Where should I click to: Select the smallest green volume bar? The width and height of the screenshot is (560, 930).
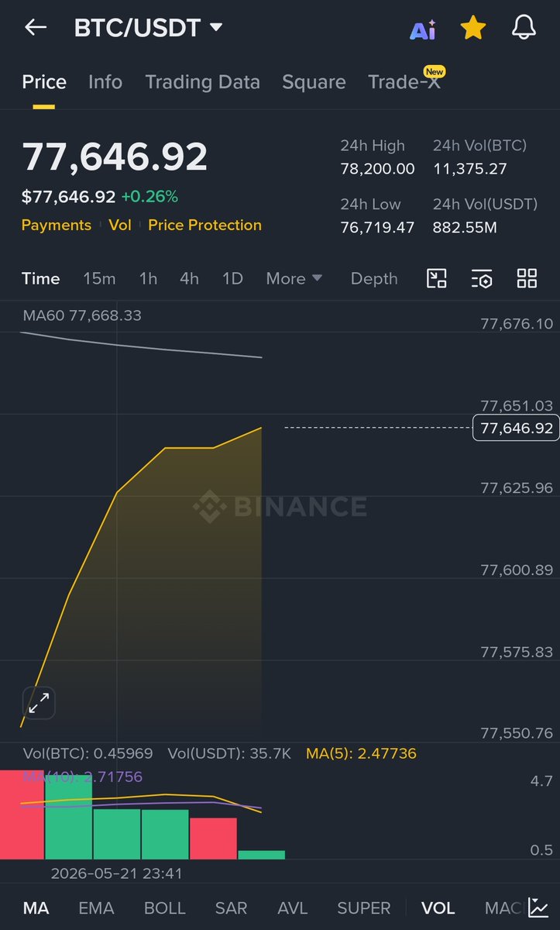point(261,855)
